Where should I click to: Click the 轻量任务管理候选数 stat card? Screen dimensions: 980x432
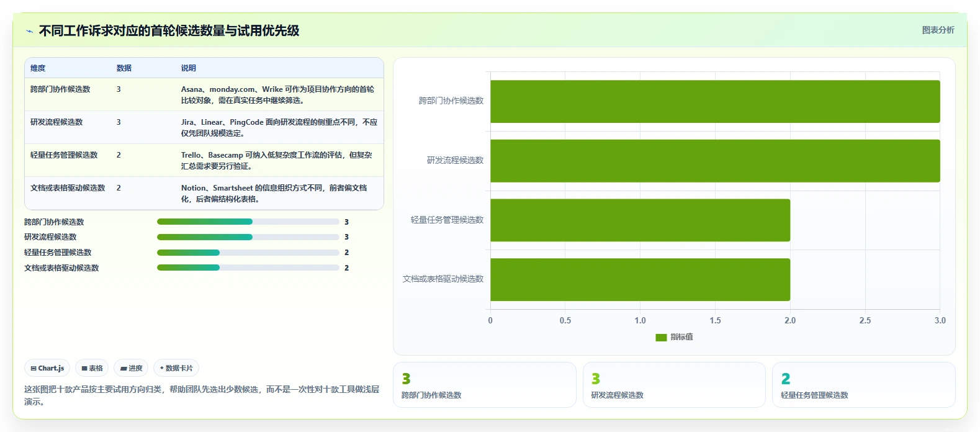point(864,385)
